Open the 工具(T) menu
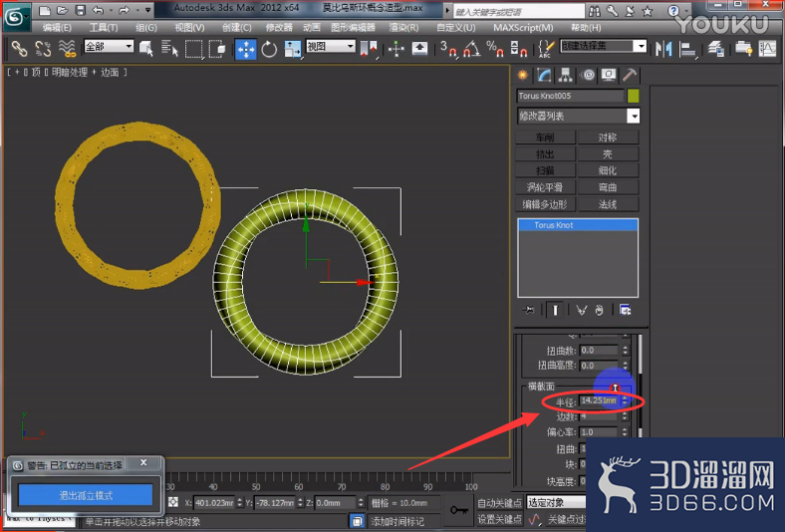 104,28
